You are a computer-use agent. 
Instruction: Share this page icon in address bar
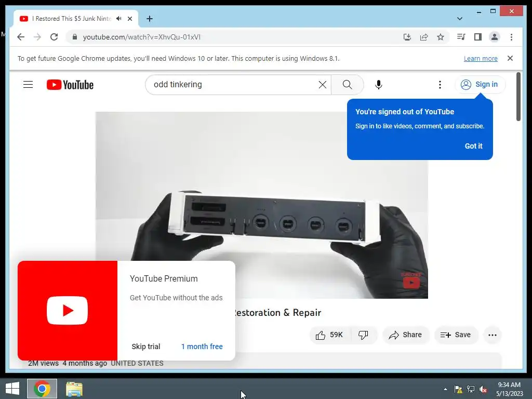point(424,37)
